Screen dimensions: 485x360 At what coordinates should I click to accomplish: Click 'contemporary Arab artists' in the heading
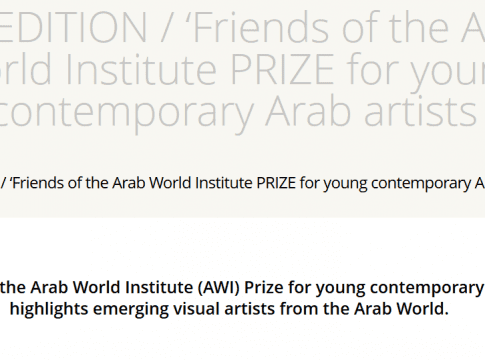[x=238, y=112]
